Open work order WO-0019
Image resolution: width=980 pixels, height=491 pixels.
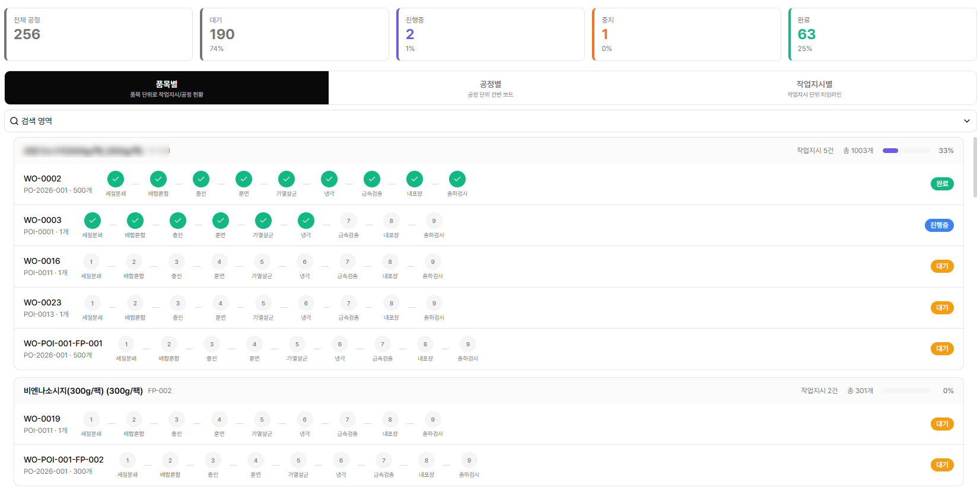pos(42,419)
